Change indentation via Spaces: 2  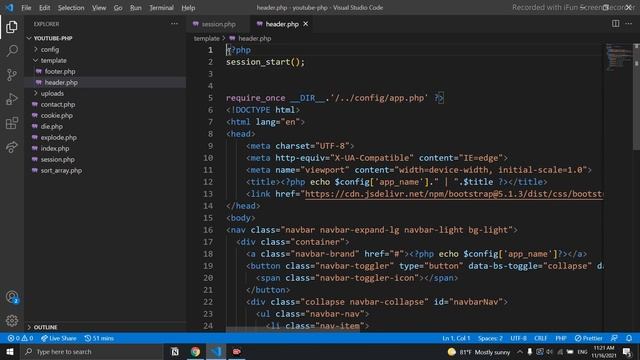pyautogui.click(x=490, y=338)
